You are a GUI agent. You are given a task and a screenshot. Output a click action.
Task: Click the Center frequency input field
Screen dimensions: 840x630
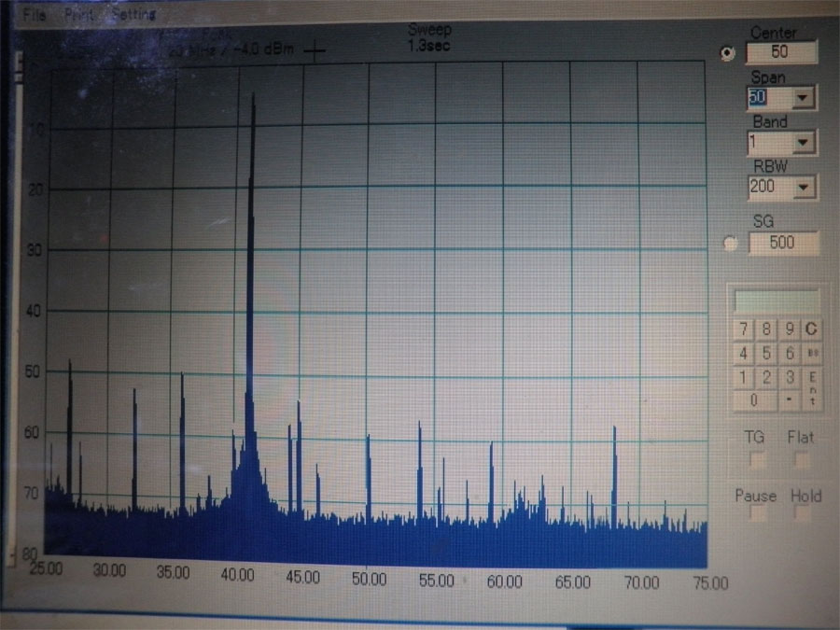[782, 53]
